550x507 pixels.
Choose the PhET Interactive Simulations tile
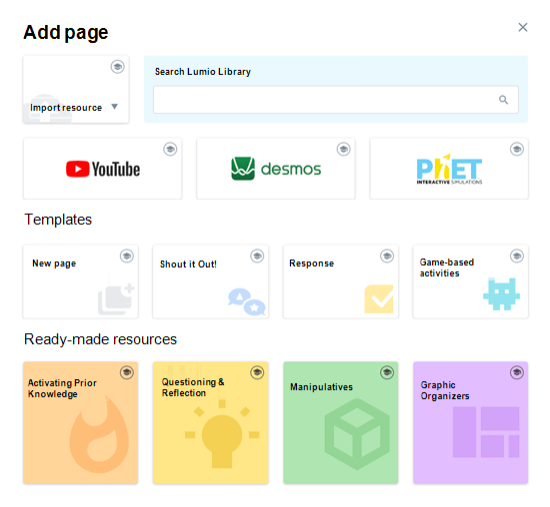pos(449,168)
